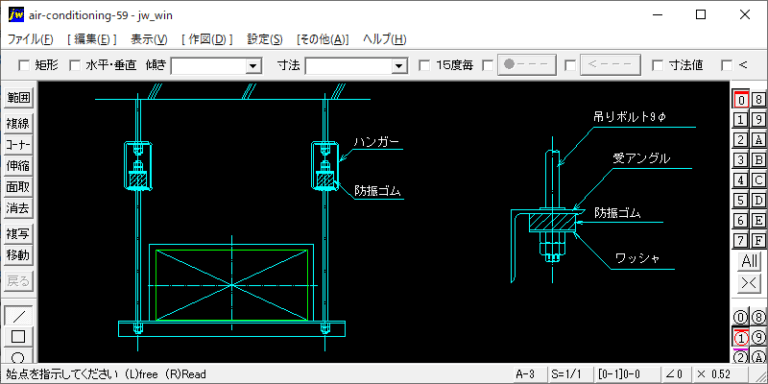Enable the 矩形 rectangle checkbox
The width and height of the screenshot is (768, 384).
[24, 65]
